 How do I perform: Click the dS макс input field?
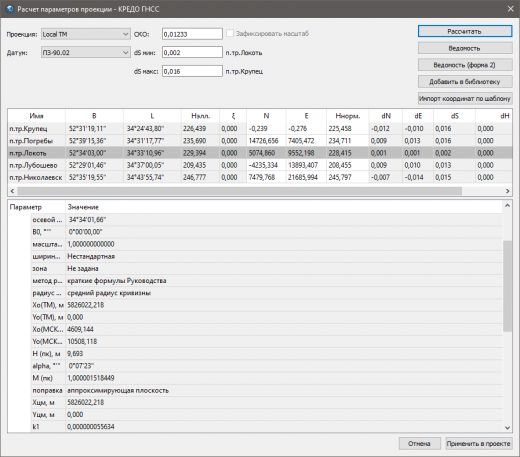[x=192, y=71]
